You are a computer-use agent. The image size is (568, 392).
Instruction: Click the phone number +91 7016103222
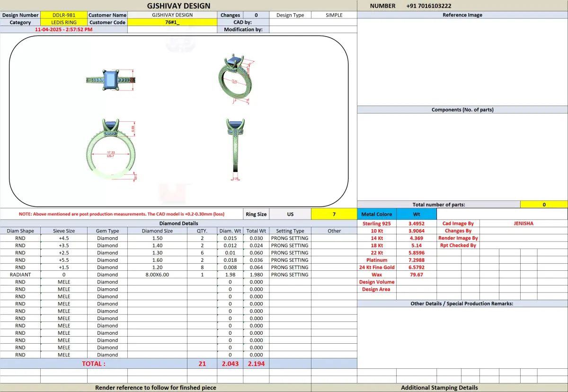429,6
